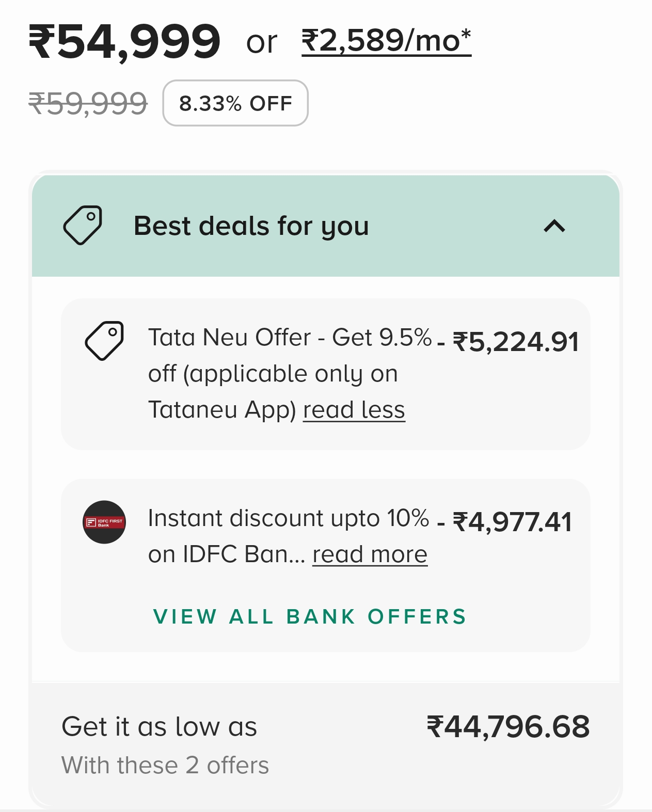
Task: Click the IDFC FIRST Bank logo
Action: tap(104, 522)
